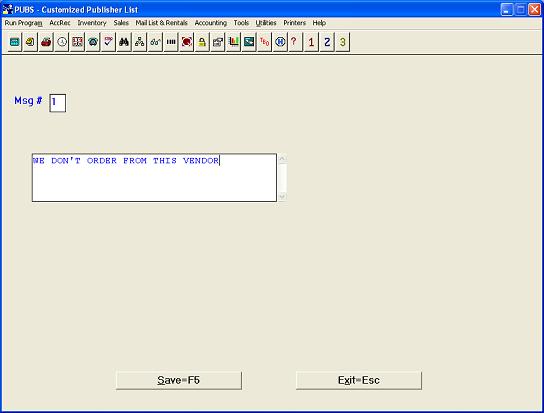Click the circled H toolbar icon
This screenshot has width=544, height=413.
280,42
